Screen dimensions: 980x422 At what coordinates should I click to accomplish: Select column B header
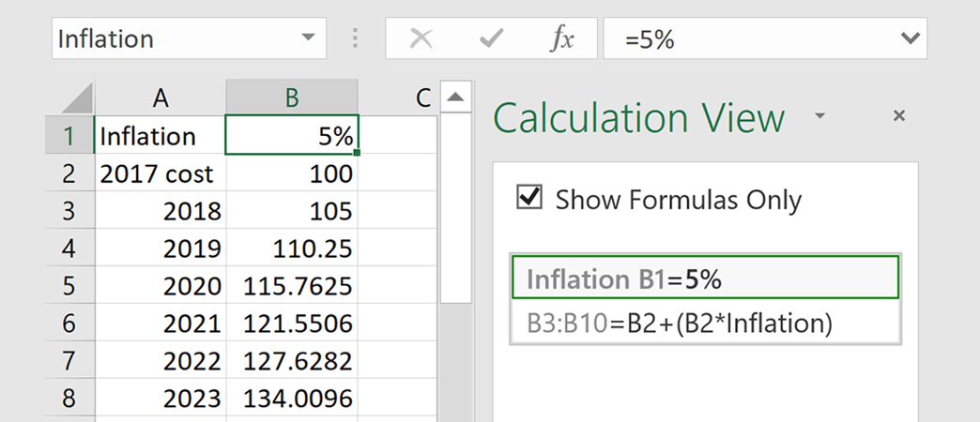point(292,98)
